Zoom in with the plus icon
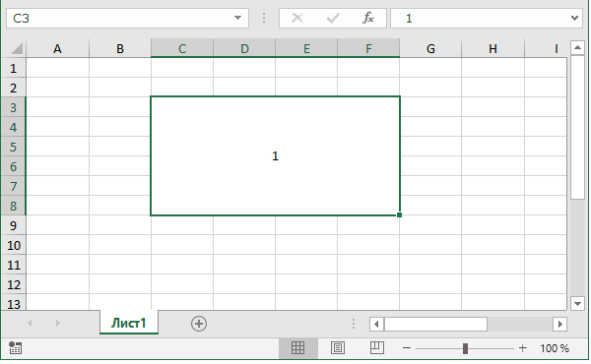This screenshot has width=591, height=364. [x=522, y=348]
